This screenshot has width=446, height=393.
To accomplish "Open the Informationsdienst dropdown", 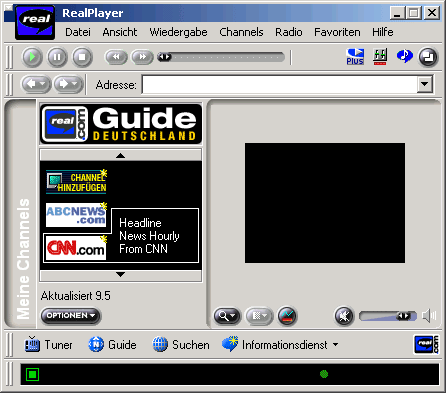I will point(280,344).
